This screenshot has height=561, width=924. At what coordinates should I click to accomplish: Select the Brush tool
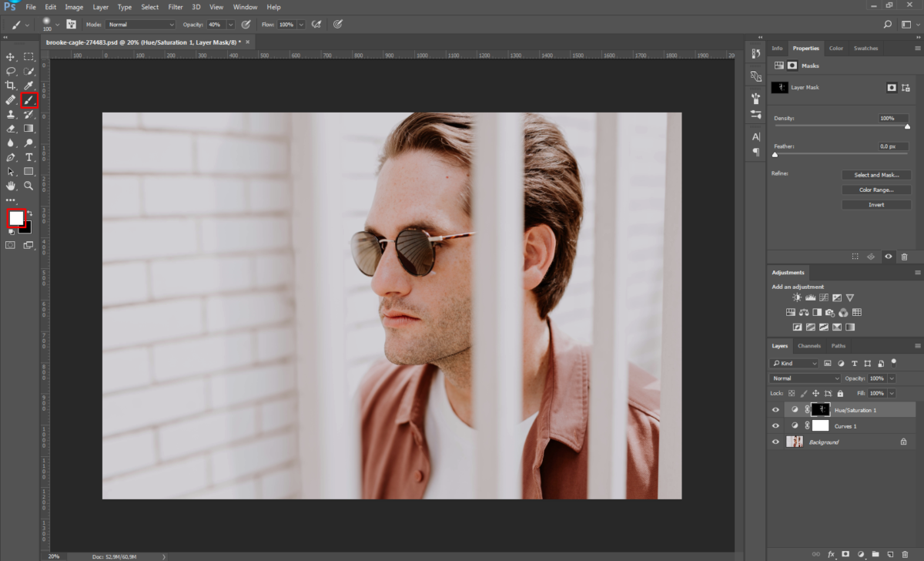pos(28,99)
